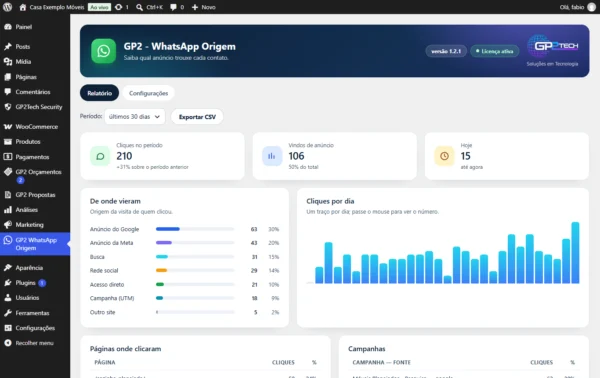This screenshot has width=600, height=378.
Task: Click the plus Novo icon
Action: pos(195,7)
